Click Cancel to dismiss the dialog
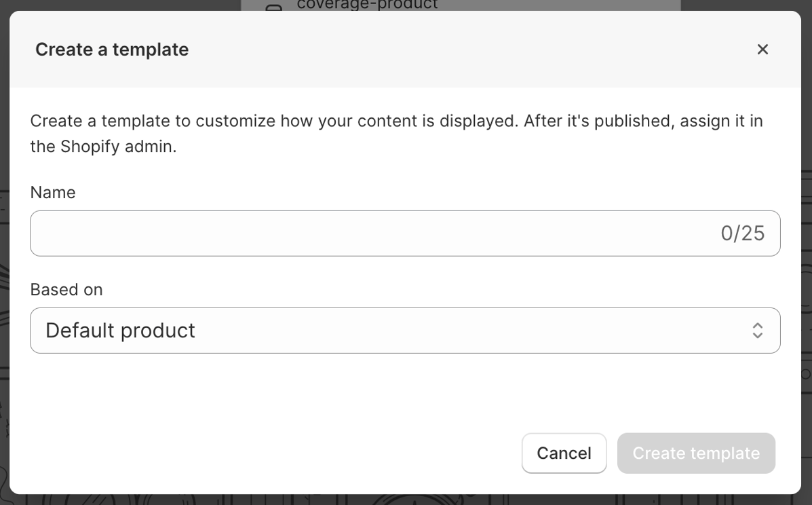The height and width of the screenshot is (505, 812). click(x=564, y=453)
